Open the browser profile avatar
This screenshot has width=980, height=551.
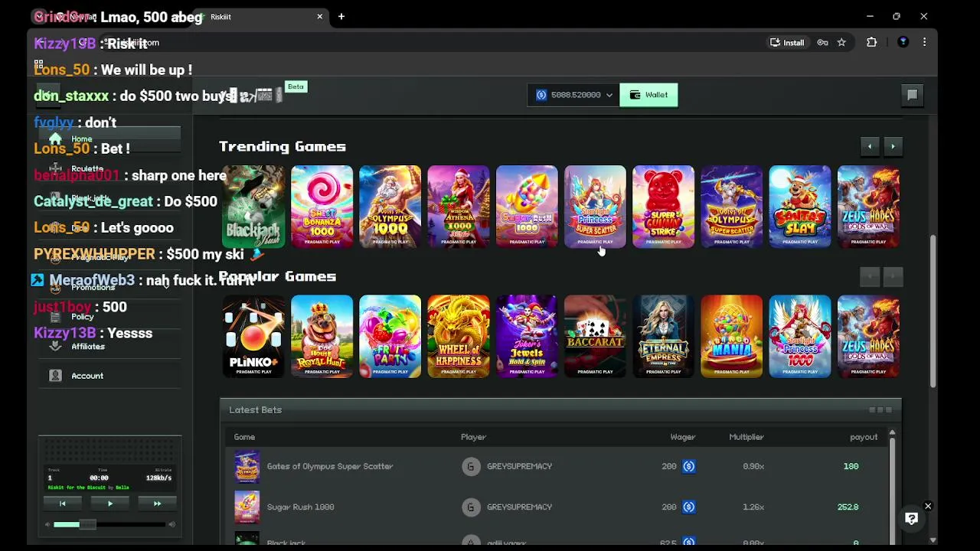click(903, 43)
